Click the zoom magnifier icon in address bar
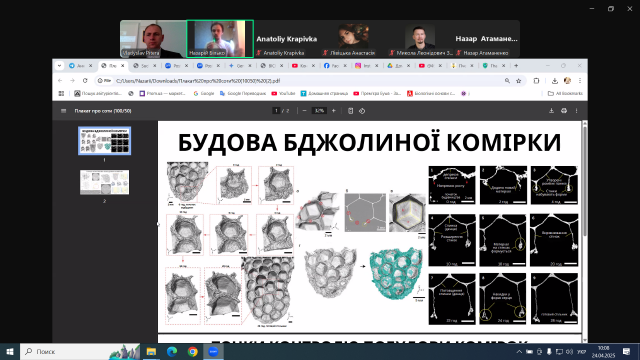The height and width of the screenshot is (360, 640). click(507, 81)
